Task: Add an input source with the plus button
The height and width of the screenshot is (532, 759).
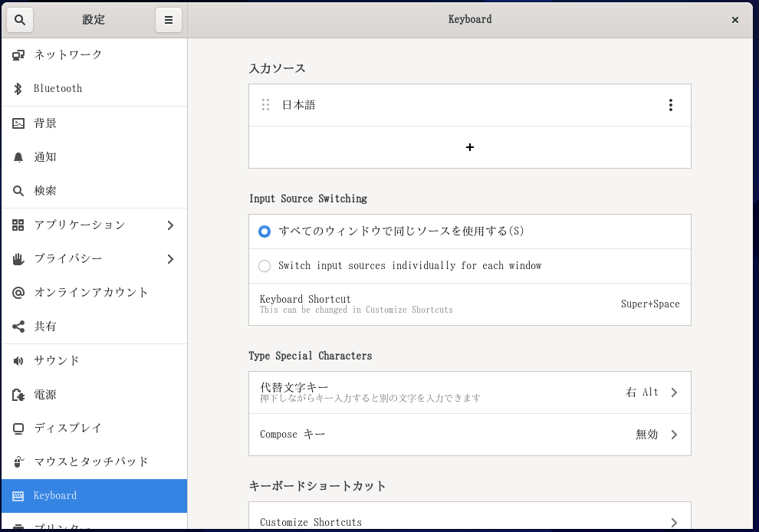Action: pos(469,147)
